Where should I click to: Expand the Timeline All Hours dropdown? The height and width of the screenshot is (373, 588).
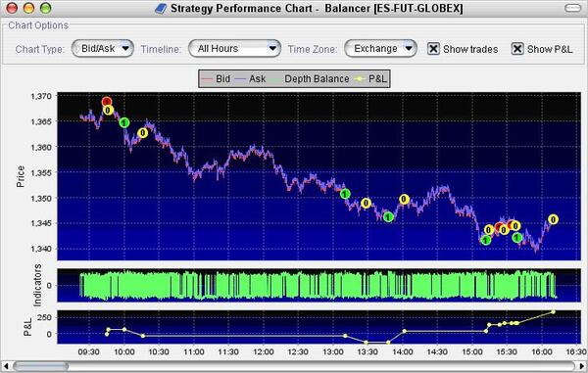pyautogui.click(x=235, y=49)
